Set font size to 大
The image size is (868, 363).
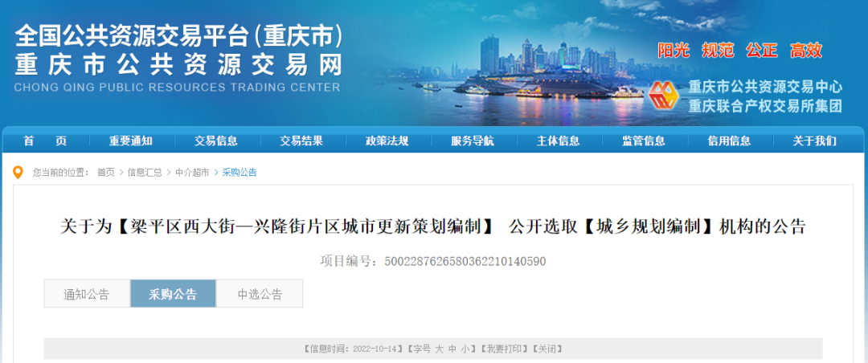[x=439, y=349]
